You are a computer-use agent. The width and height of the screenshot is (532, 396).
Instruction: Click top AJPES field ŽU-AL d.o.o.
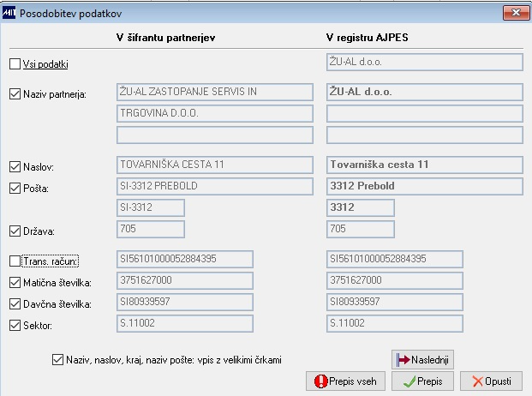click(425, 62)
